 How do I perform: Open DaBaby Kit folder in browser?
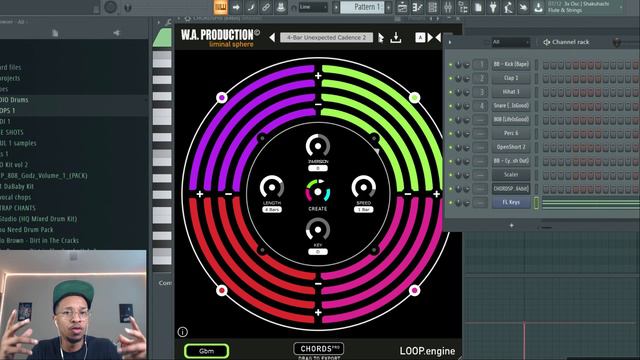click(17, 187)
